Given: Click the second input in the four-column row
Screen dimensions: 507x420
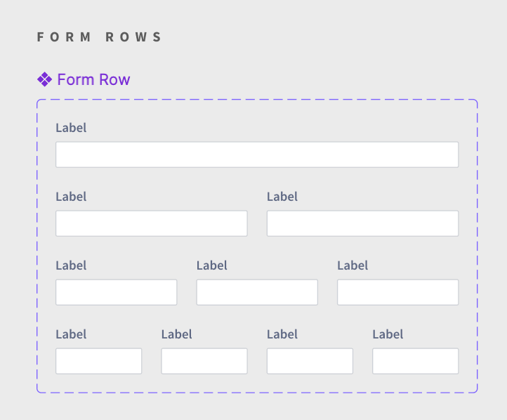Looking at the screenshot, I should point(204,361).
